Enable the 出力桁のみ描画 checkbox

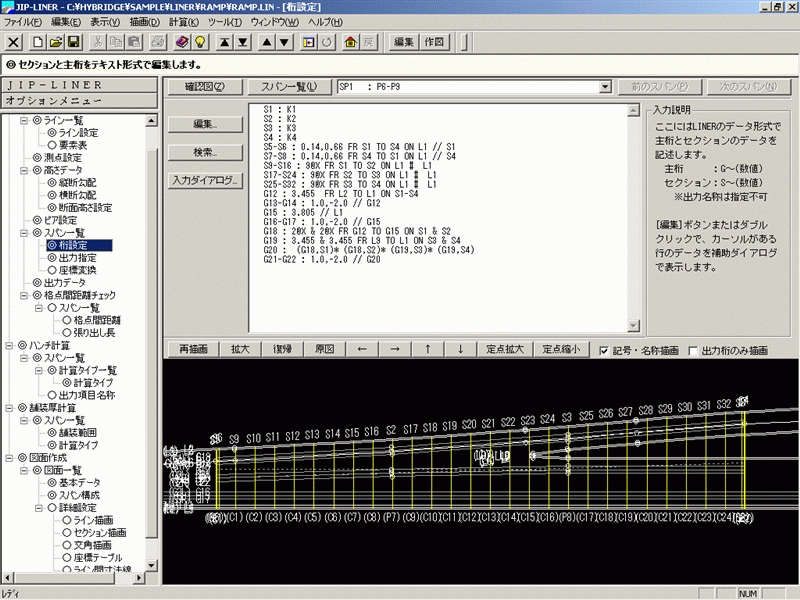[694, 351]
